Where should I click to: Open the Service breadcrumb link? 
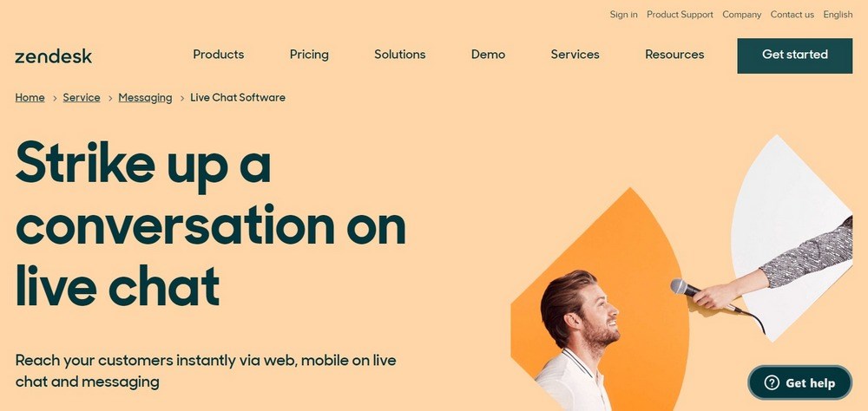(82, 97)
